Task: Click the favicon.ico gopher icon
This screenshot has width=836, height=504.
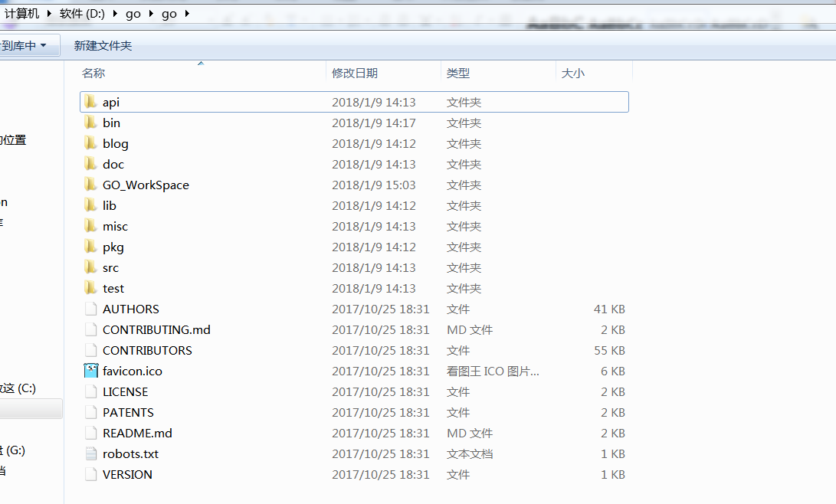Action: coord(91,371)
